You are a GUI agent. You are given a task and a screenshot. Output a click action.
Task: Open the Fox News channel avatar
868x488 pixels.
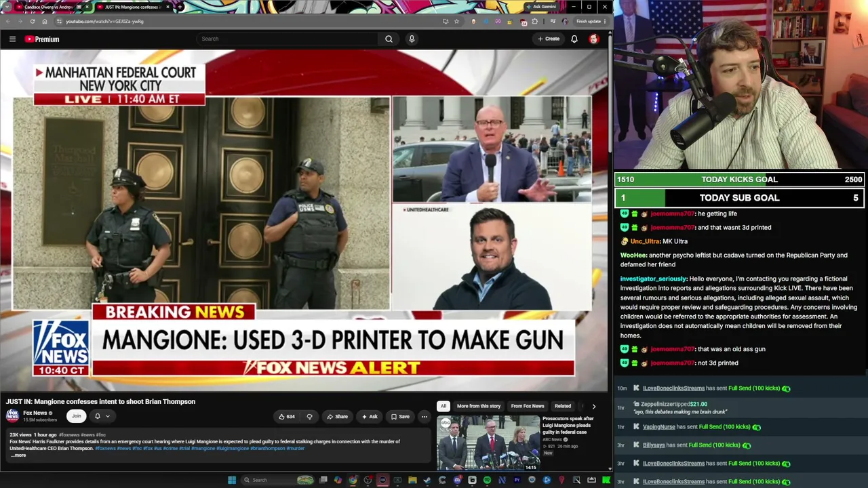point(12,415)
